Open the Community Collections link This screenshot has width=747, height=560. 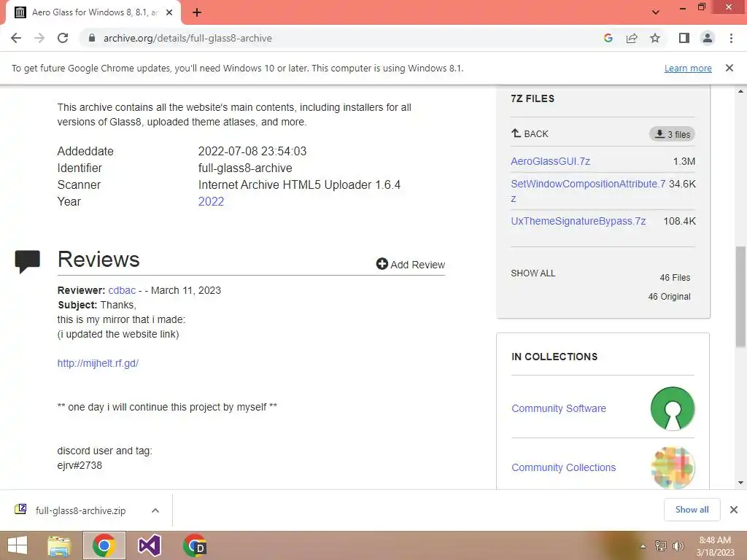coord(564,467)
